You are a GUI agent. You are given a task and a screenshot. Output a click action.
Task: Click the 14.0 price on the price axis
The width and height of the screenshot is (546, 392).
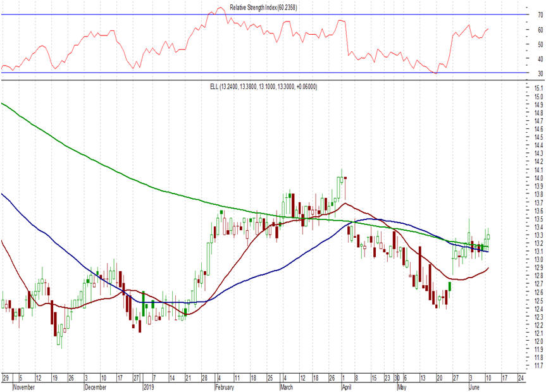(x=538, y=178)
